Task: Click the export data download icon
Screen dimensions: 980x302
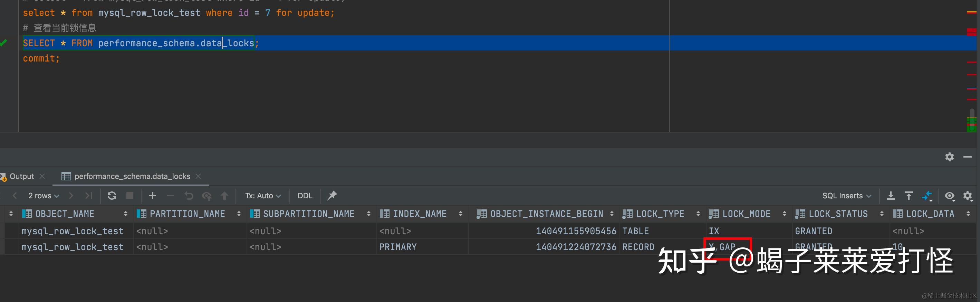Action: 891,196
